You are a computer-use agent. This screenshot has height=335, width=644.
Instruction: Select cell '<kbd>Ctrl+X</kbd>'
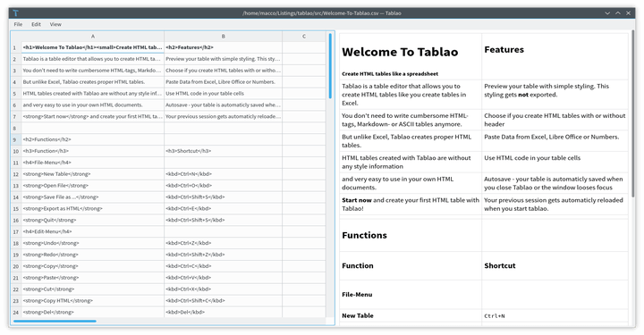(x=223, y=289)
